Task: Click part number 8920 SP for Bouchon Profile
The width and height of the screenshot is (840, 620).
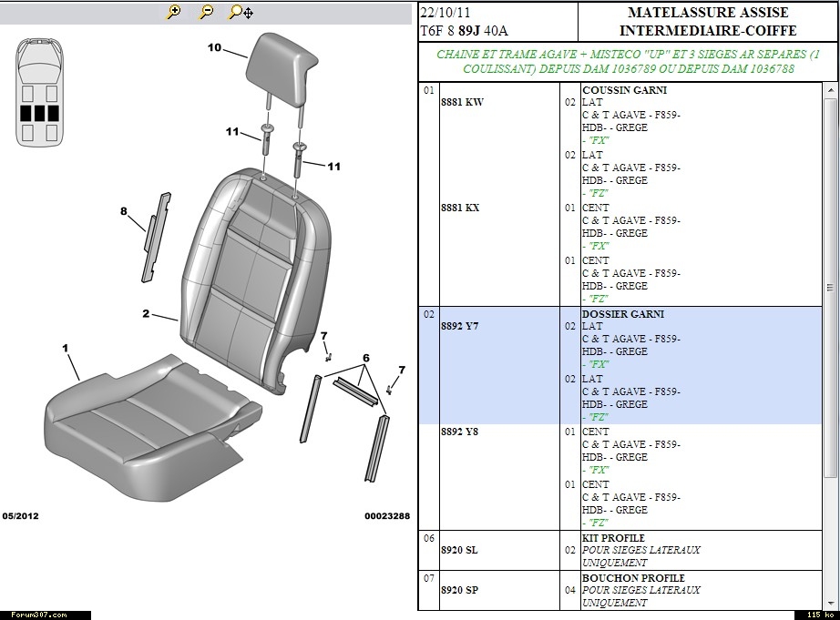Action: tap(459, 590)
